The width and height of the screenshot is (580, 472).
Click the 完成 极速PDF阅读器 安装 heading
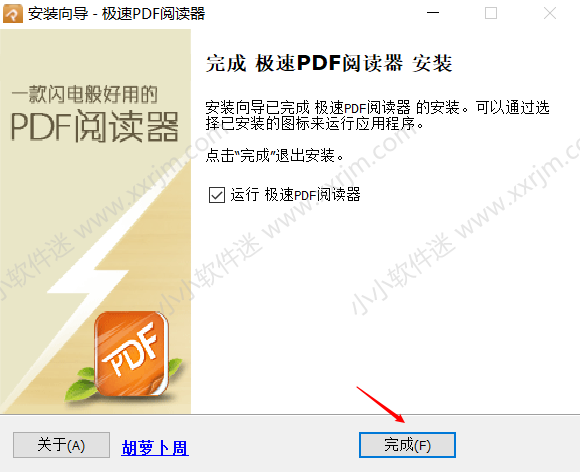[329, 63]
